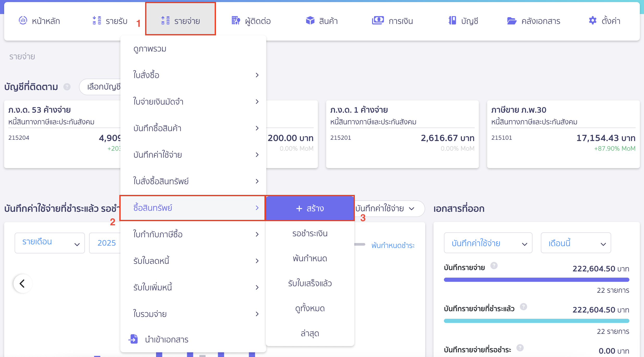Click the นำเข้าเอกสาร import file icon
The height and width of the screenshot is (357, 644).
pyautogui.click(x=133, y=339)
